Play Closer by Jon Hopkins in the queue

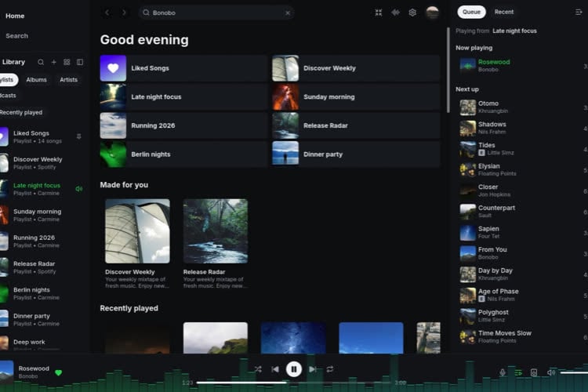coord(522,191)
